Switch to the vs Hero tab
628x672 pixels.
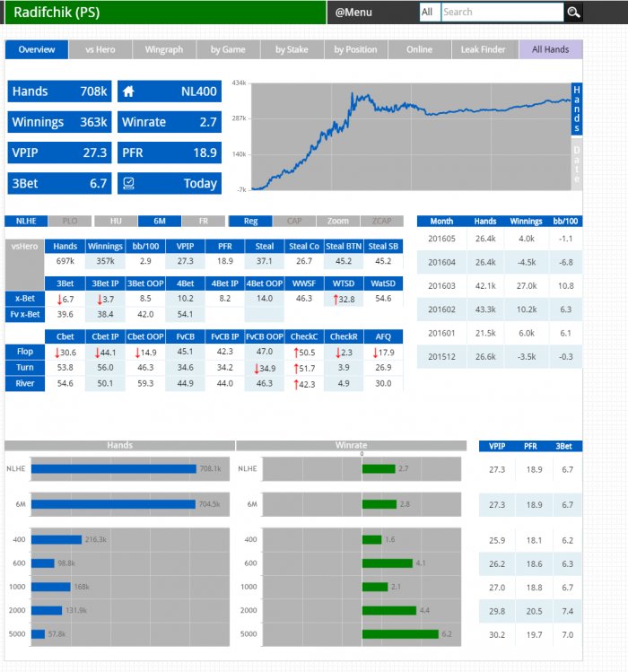[100, 49]
